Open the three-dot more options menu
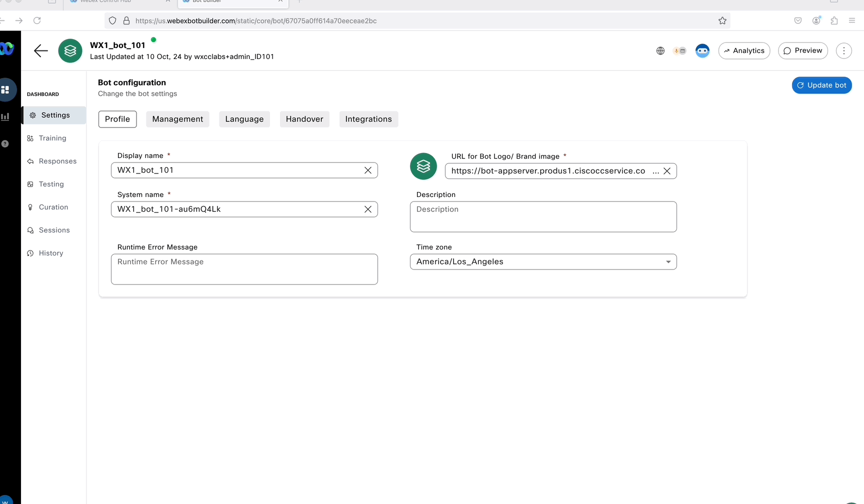This screenshot has height=504, width=864. 844,50
